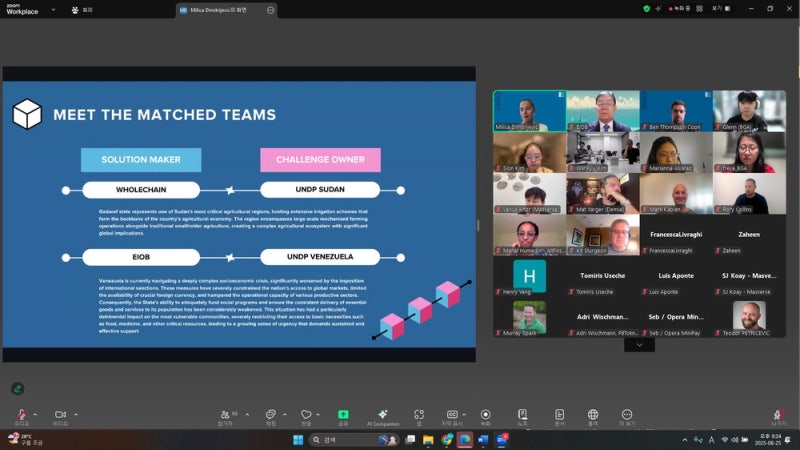Open audio options arrow beside microphone
Screen dimensions: 800x450
35,414
